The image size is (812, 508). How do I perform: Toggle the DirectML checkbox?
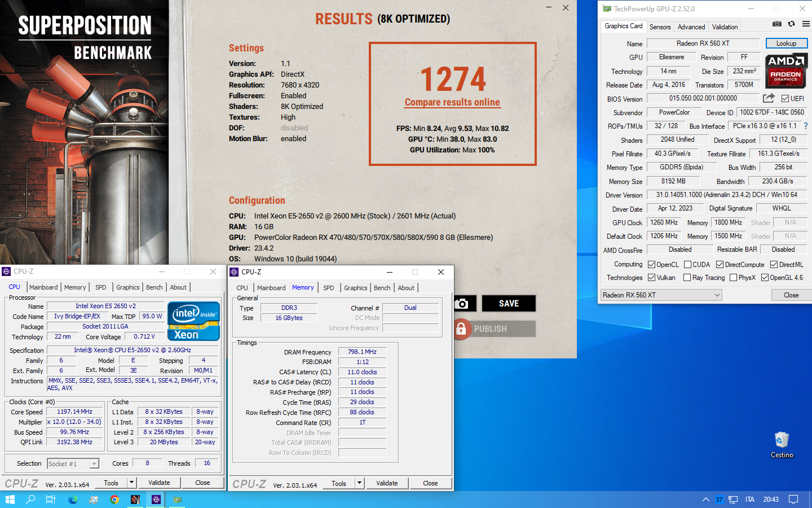coord(774,265)
